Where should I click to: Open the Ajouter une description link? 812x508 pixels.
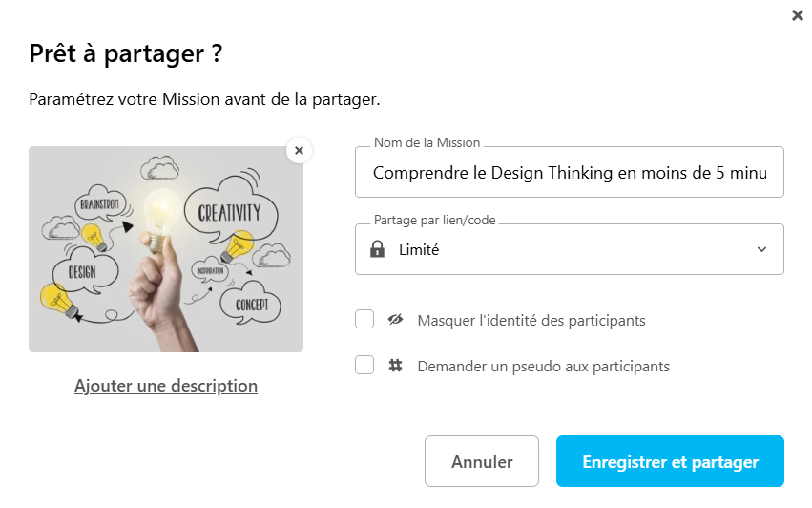(166, 386)
